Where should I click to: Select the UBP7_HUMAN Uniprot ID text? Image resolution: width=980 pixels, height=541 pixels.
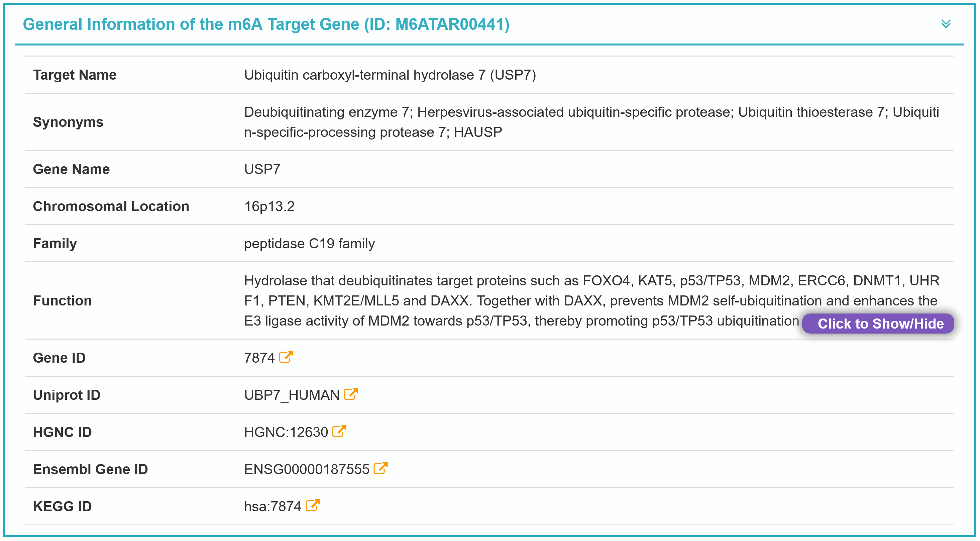point(292,395)
